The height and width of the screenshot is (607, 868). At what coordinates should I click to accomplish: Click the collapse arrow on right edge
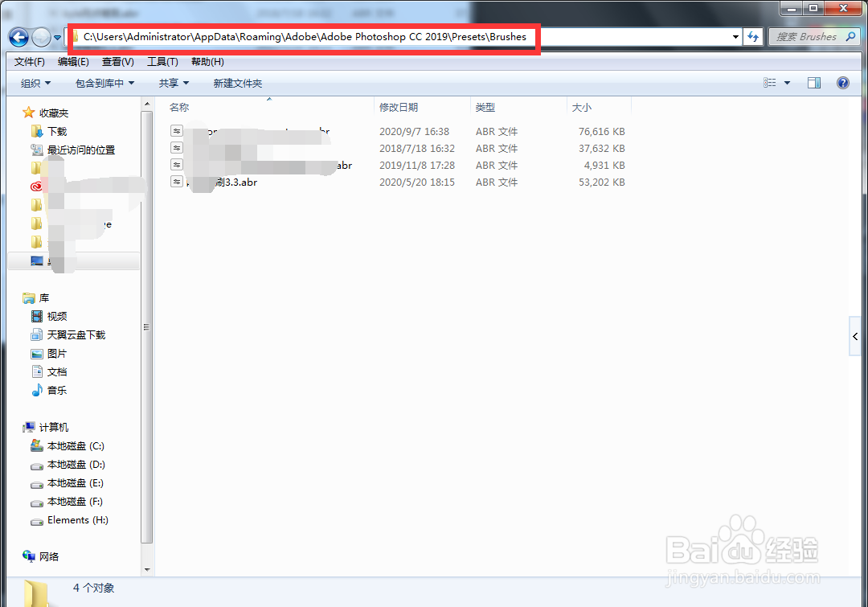854,336
